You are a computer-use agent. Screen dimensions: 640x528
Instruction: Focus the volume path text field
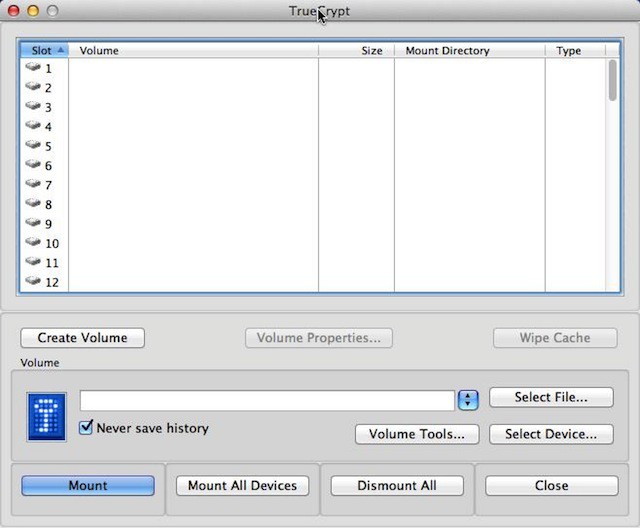(267, 400)
